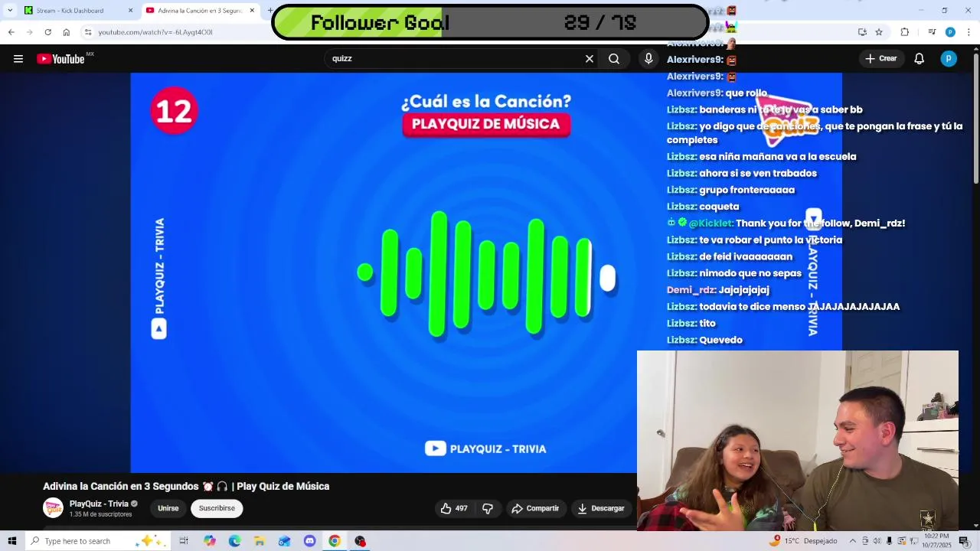The height and width of the screenshot is (551, 980).
Task: Close the Adivina la Canción tab
Action: [x=250, y=11]
